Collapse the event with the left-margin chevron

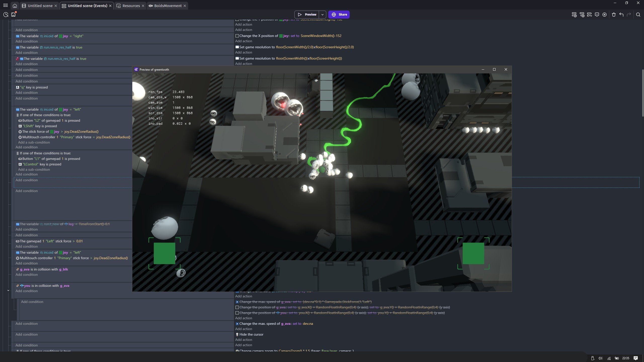[8, 291]
